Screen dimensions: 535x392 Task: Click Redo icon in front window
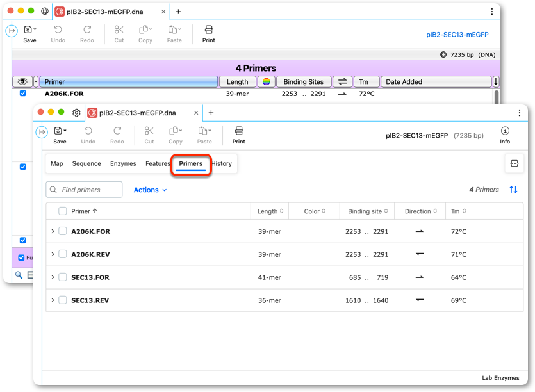click(x=117, y=131)
